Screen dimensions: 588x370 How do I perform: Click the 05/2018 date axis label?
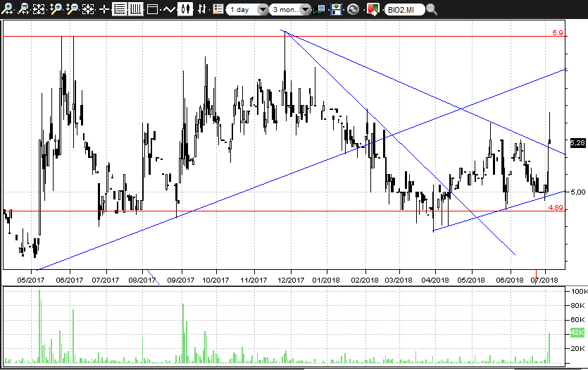coord(471,280)
